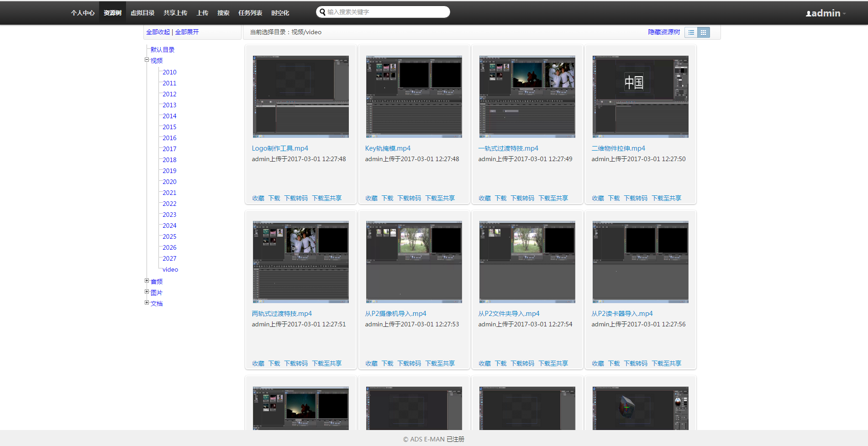Expand the 图片 tree node

(x=147, y=292)
